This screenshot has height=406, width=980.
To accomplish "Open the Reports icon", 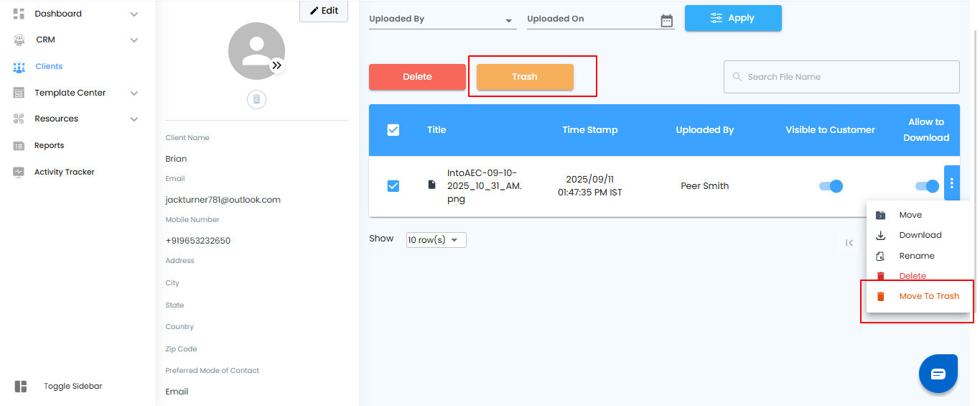I will tap(19, 146).
